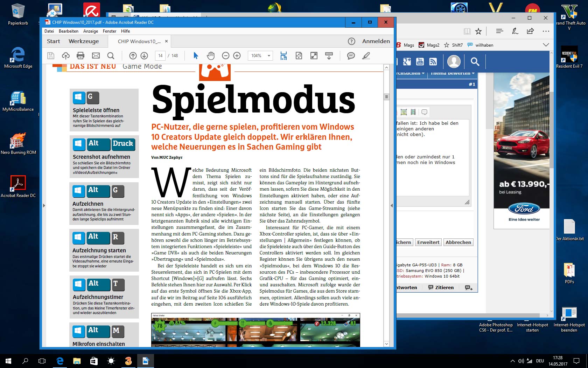Image resolution: width=588 pixels, height=368 pixels.
Task: Expand the right tools pane arrow in Acrobat
Action: [392, 205]
